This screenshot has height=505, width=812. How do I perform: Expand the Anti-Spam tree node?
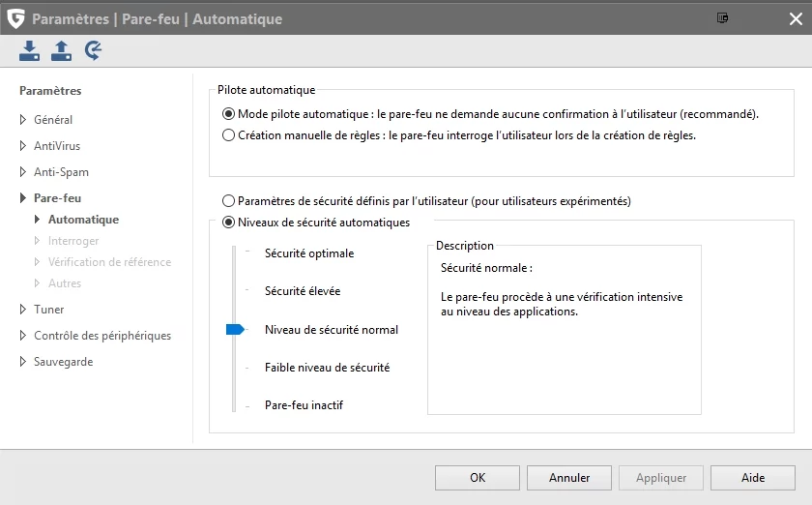[x=23, y=171]
